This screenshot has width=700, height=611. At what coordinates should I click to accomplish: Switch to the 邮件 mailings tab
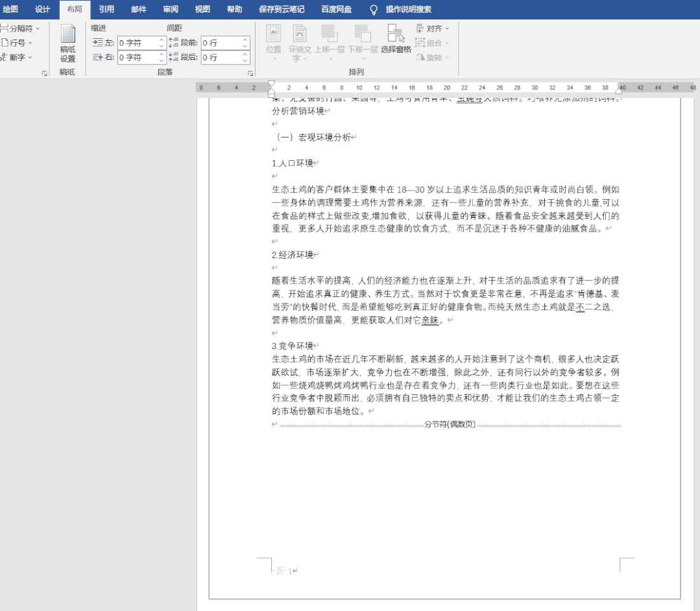click(x=138, y=9)
